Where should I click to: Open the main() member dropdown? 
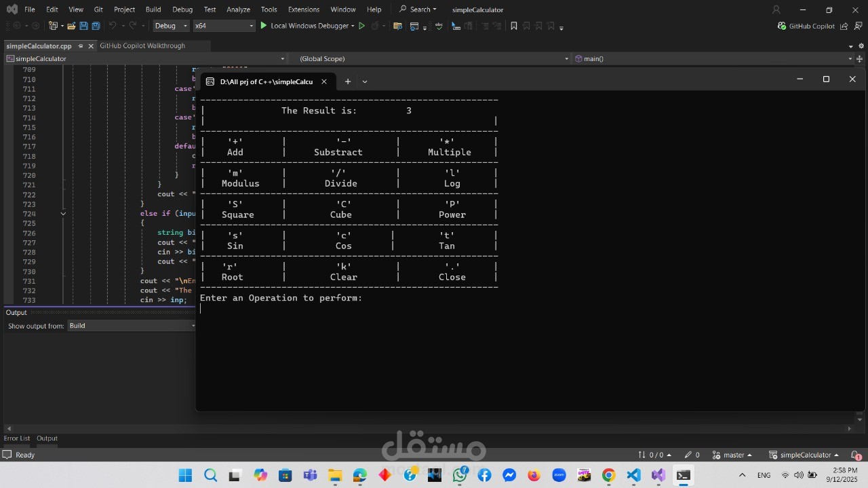pyautogui.click(x=713, y=58)
